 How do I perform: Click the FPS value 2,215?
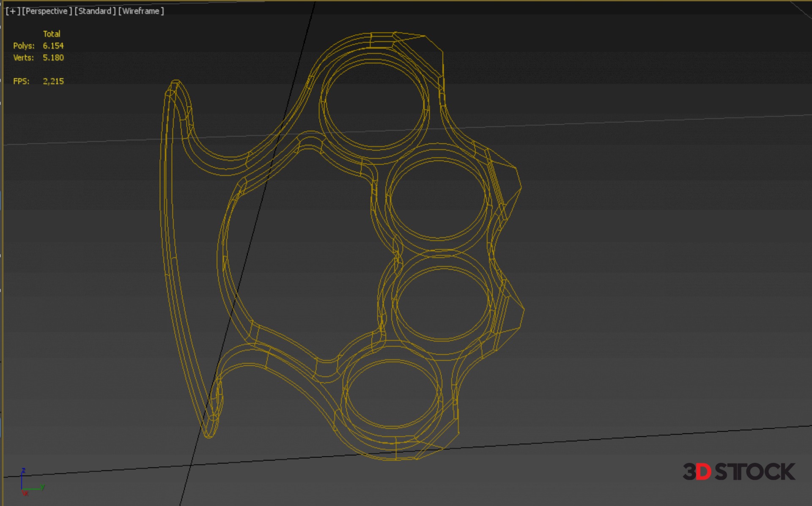tap(53, 81)
